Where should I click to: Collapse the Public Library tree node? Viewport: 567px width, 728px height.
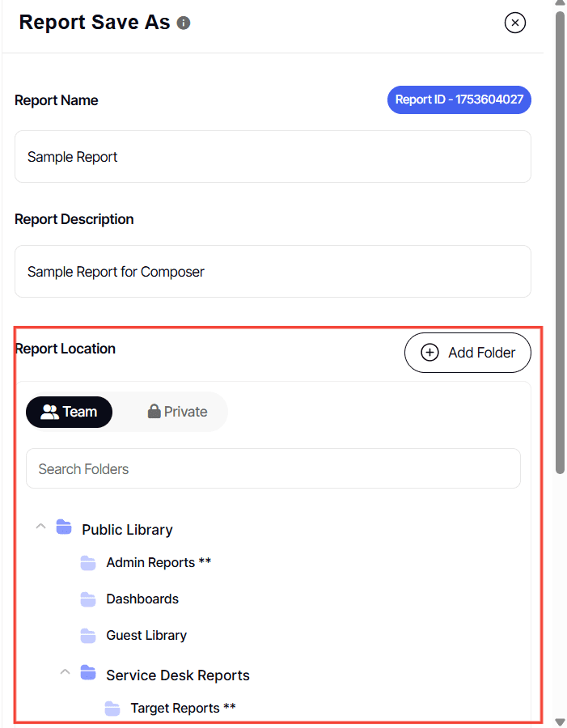point(41,527)
